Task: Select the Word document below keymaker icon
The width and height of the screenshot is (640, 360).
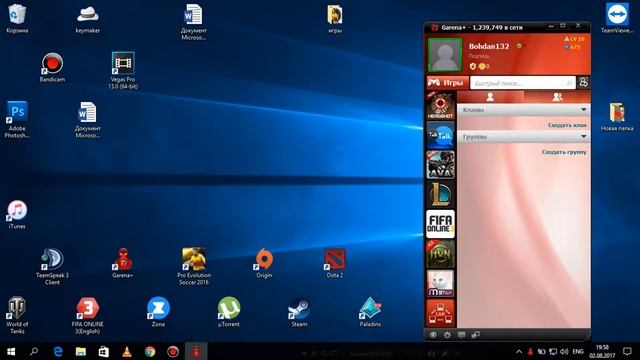Action: 88,119
